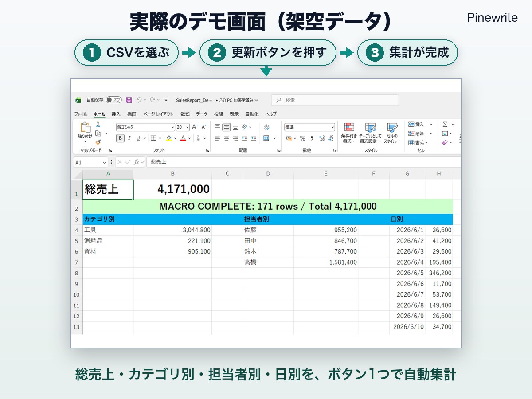
Task: Click the merge and center icon
Action: 266,138
